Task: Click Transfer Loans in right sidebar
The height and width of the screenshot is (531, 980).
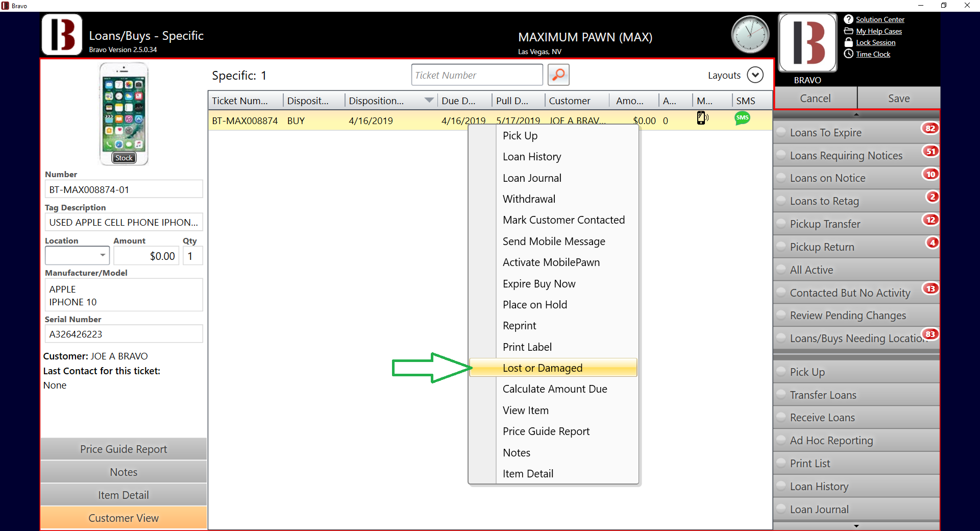Action: coord(856,395)
